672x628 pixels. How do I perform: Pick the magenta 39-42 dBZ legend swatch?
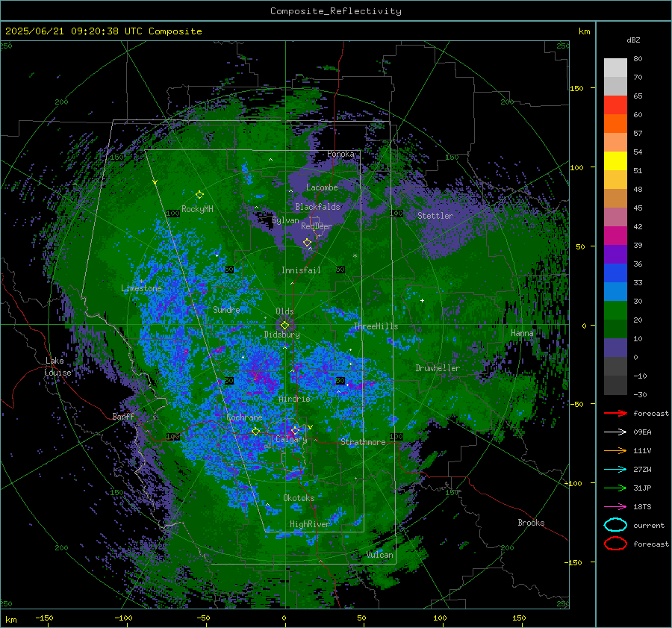pos(615,236)
